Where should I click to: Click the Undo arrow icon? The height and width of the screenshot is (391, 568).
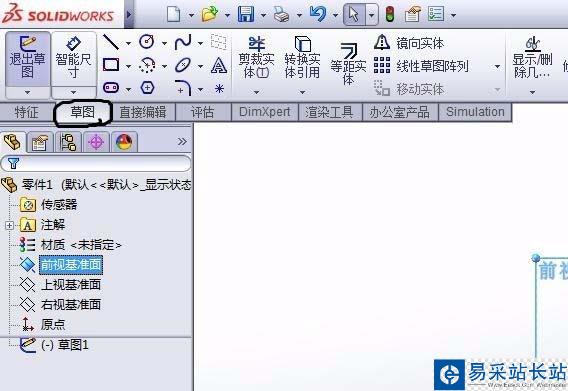coord(318,14)
